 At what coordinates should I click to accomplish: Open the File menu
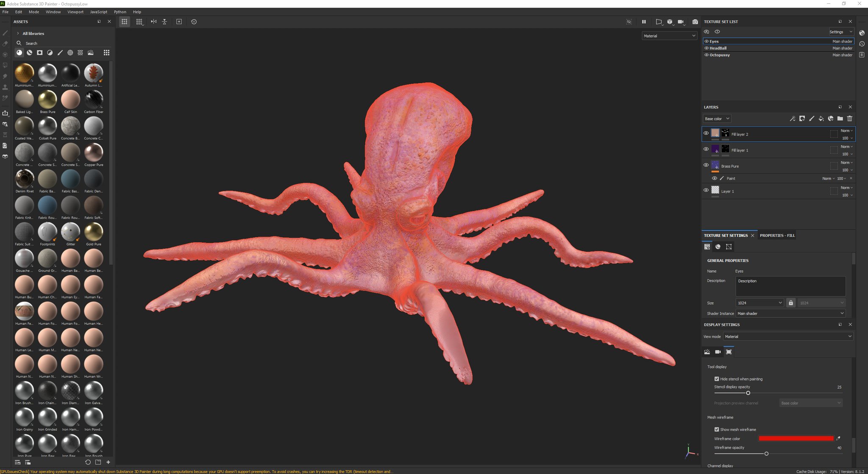[x=6, y=12]
